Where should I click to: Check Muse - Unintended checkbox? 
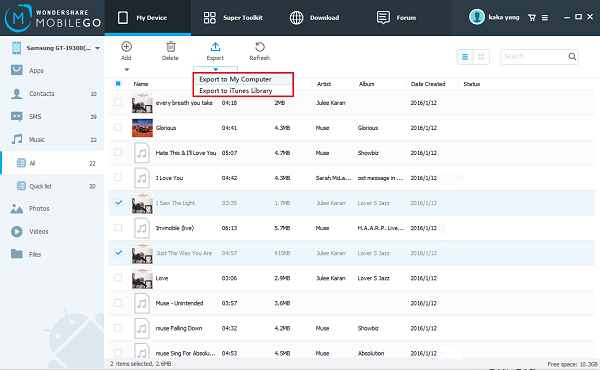click(118, 303)
